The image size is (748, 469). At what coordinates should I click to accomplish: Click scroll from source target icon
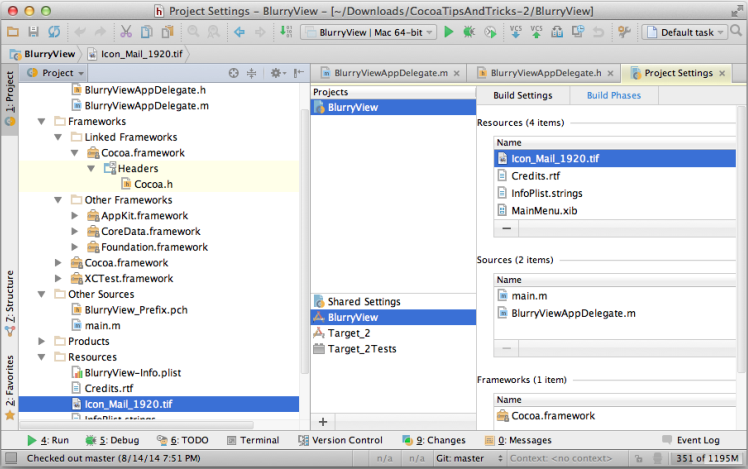[233, 73]
